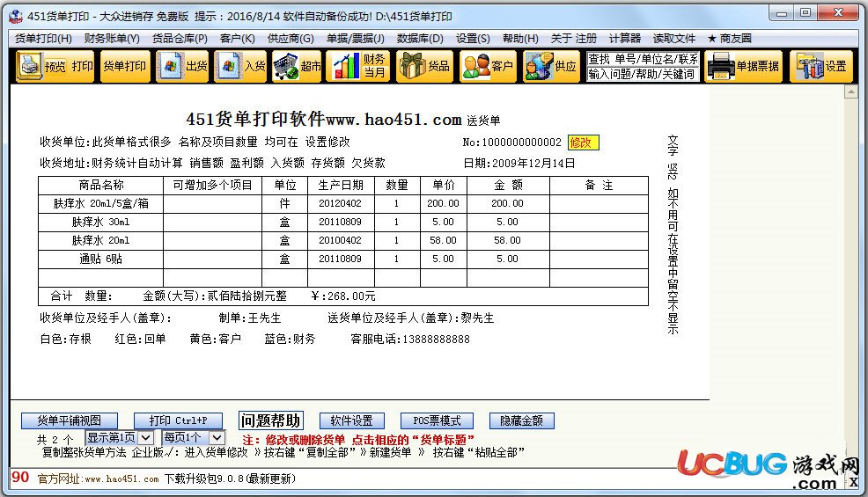Open 供应商(G) menu

pos(291,38)
